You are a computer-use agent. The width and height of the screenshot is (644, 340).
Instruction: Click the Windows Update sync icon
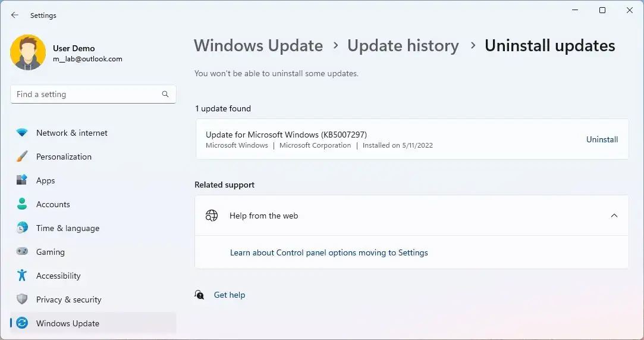22,323
